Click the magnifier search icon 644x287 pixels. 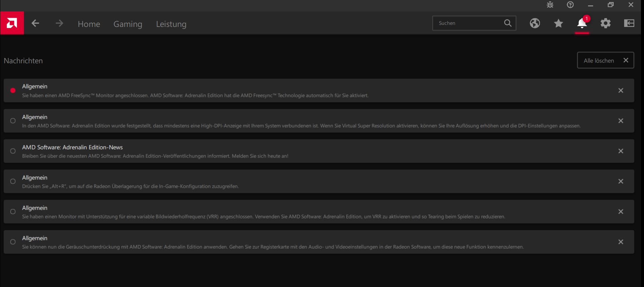pos(508,23)
